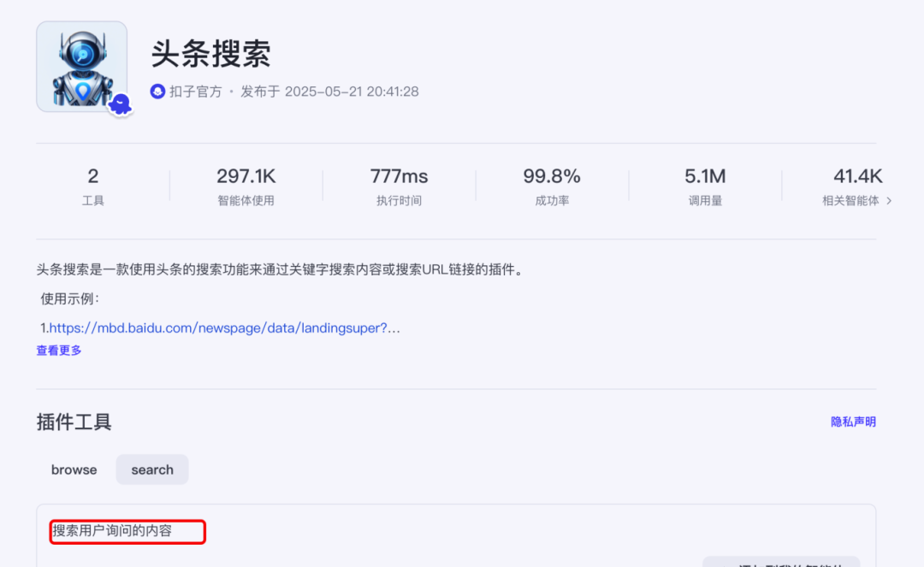The width and height of the screenshot is (924, 567).
Task: Open the 扣子官方 publisher name
Action: (x=196, y=92)
